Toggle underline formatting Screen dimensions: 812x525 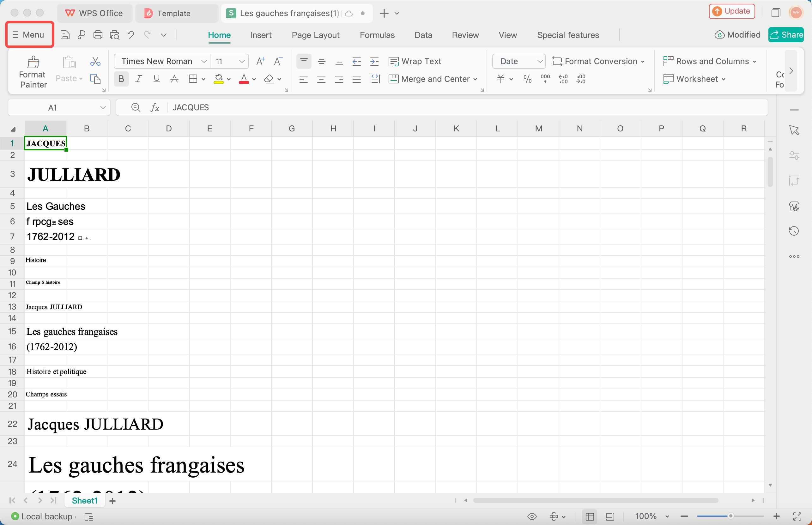click(x=156, y=79)
